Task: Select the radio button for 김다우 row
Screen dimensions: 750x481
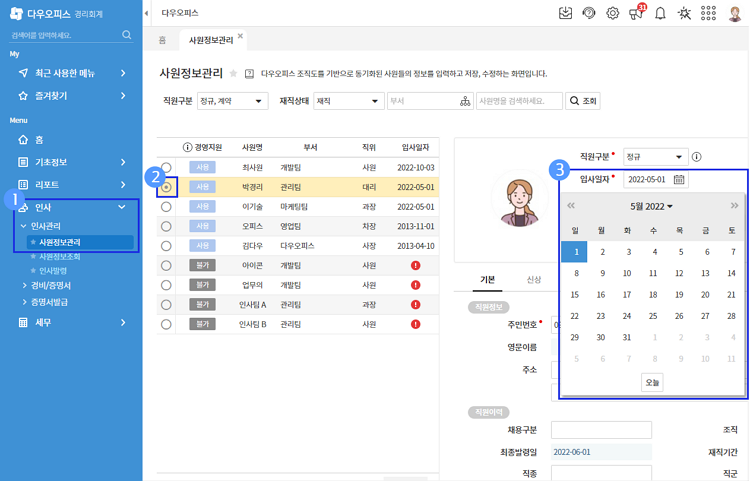Action: coord(166,245)
